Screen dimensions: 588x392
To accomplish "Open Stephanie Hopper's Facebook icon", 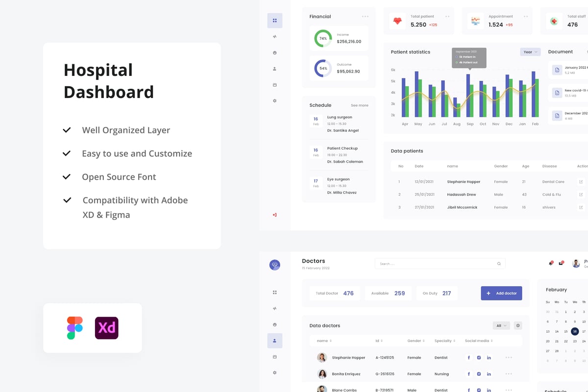I will click(x=468, y=358).
